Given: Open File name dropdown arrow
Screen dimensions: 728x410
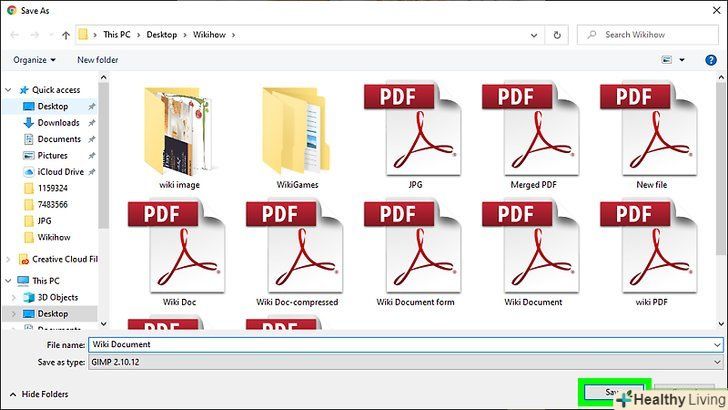Looking at the screenshot, I should pyautogui.click(x=717, y=345).
